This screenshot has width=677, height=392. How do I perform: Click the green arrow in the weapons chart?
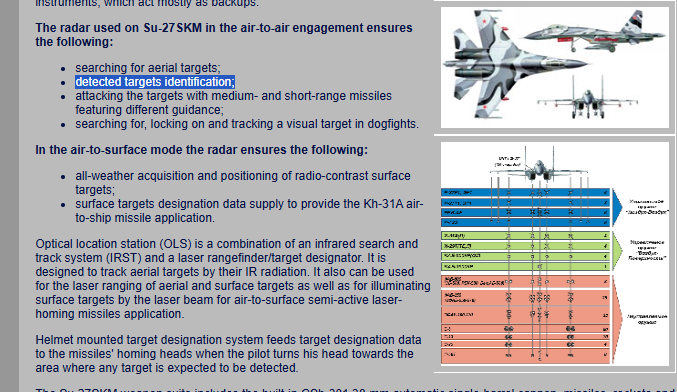click(618, 251)
